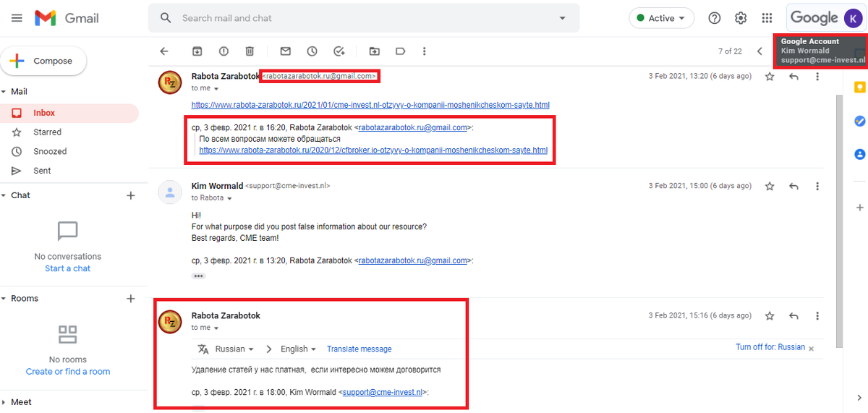868x413 pixels.
Task: Change target language English dropdown
Action: coord(299,349)
